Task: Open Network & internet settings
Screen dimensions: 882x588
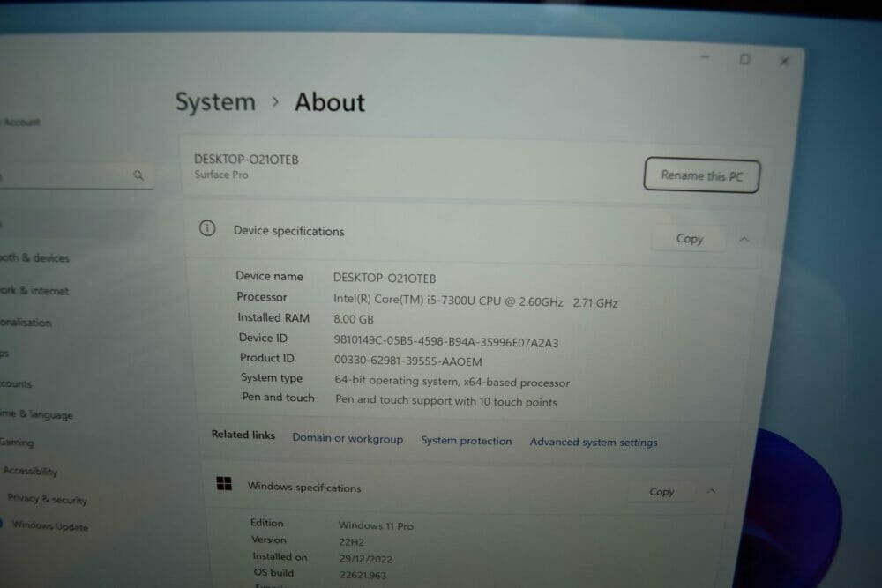Action: point(34,291)
